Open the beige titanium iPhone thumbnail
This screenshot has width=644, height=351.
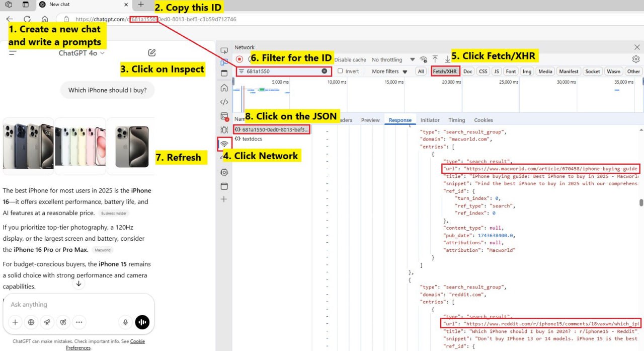(131, 146)
